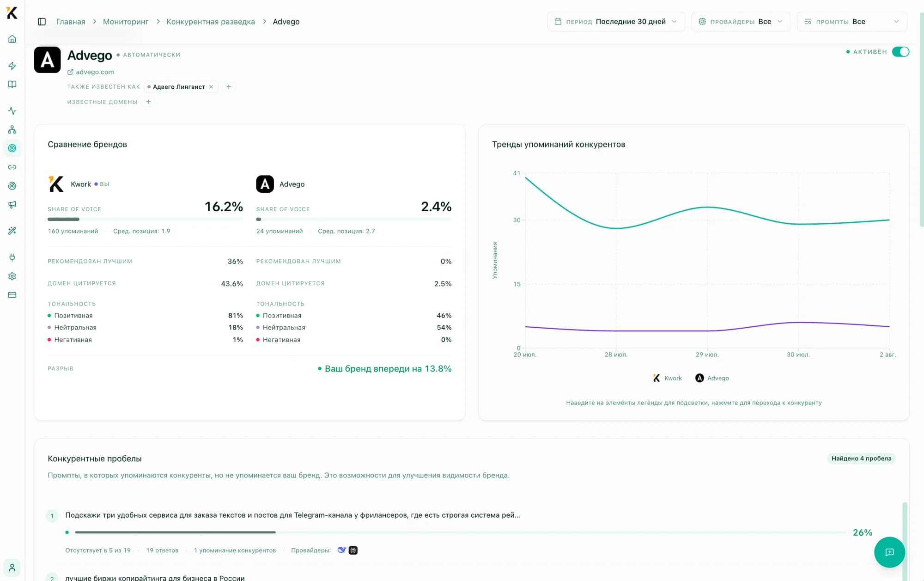Open the Провайдеры filter dropdown
Screen dimensions: 924x581
click(741, 22)
